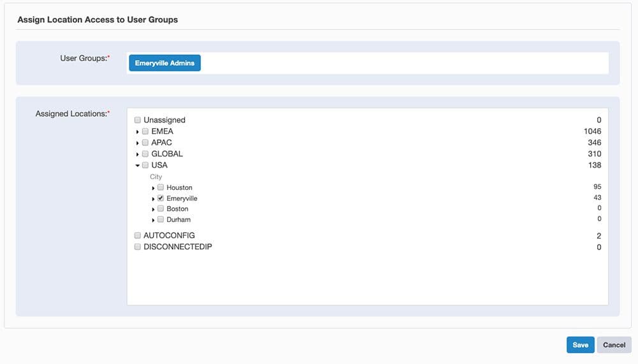Click the EMEA label
This screenshot has height=364, width=638.
(x=162, y=131)
